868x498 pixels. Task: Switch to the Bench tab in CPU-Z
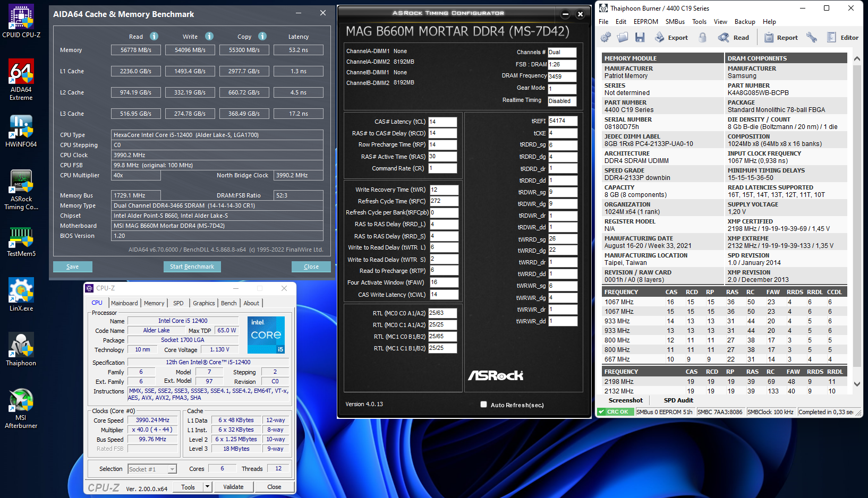tap(229, 303)
